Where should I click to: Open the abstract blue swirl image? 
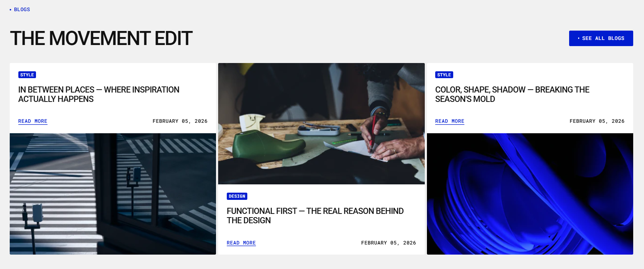530,194
